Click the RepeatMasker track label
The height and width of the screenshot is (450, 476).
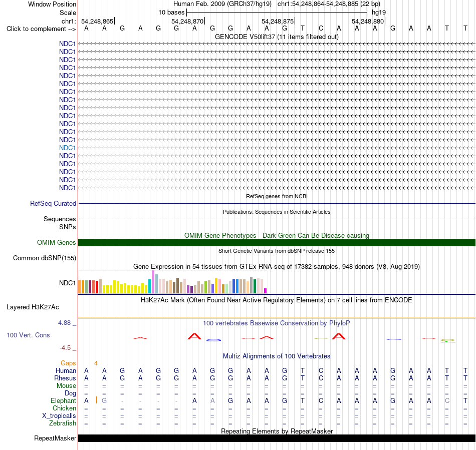55,438
